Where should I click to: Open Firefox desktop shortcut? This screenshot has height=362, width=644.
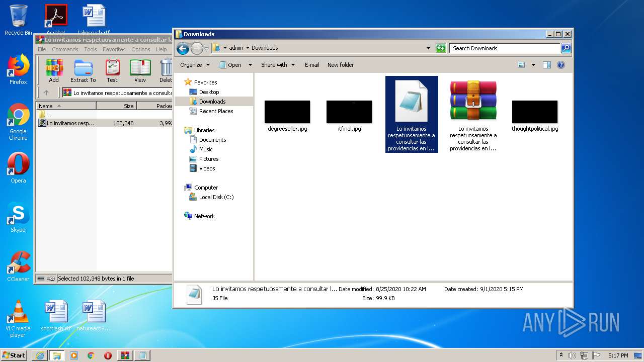pos(18,69)
